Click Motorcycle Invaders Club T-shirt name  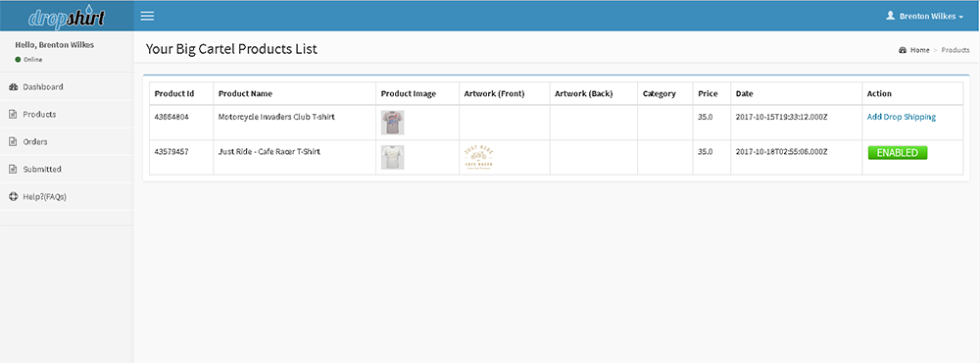coord(277,117)
